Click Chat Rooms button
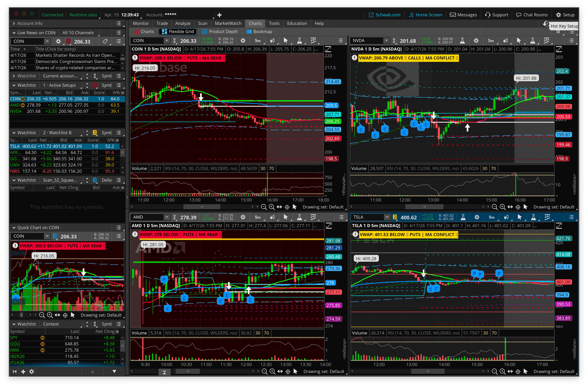Screen dimensions: 588x387 (x=532, y=15)
